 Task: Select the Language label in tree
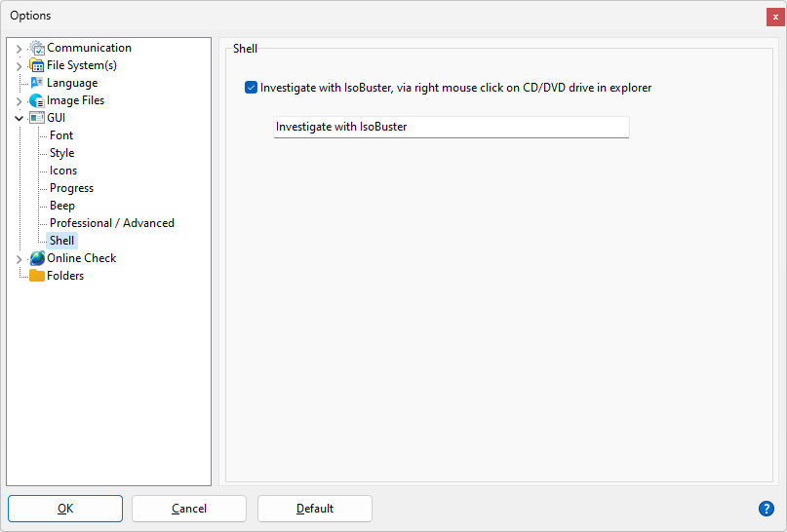pyautogui.click(x=72, y=83)
